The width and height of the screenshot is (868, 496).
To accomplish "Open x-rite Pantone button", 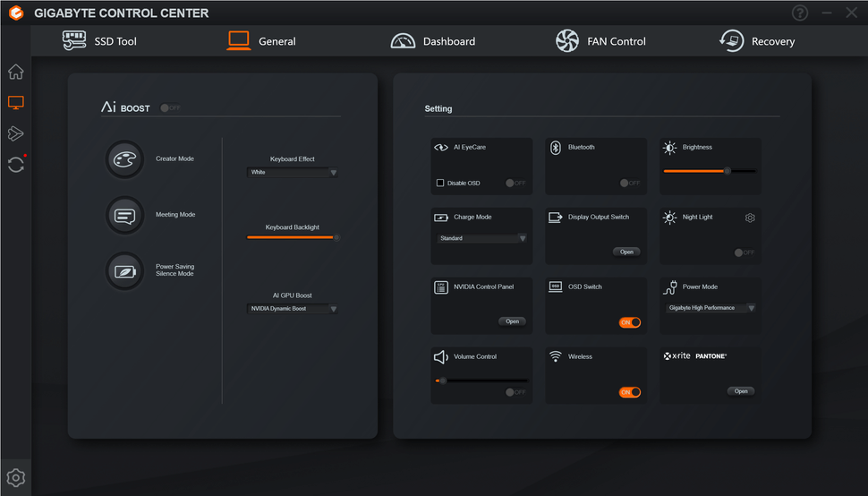I will point(741,391).
